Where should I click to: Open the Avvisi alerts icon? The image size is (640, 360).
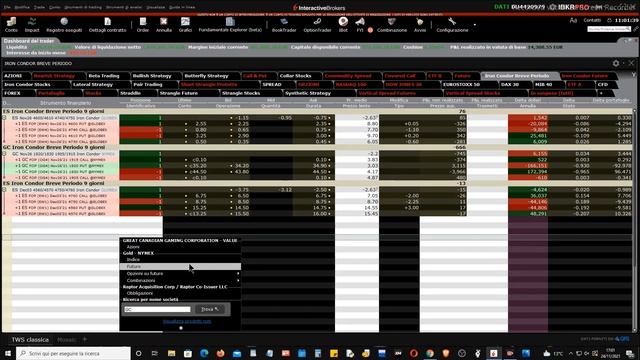coord(420,24)
